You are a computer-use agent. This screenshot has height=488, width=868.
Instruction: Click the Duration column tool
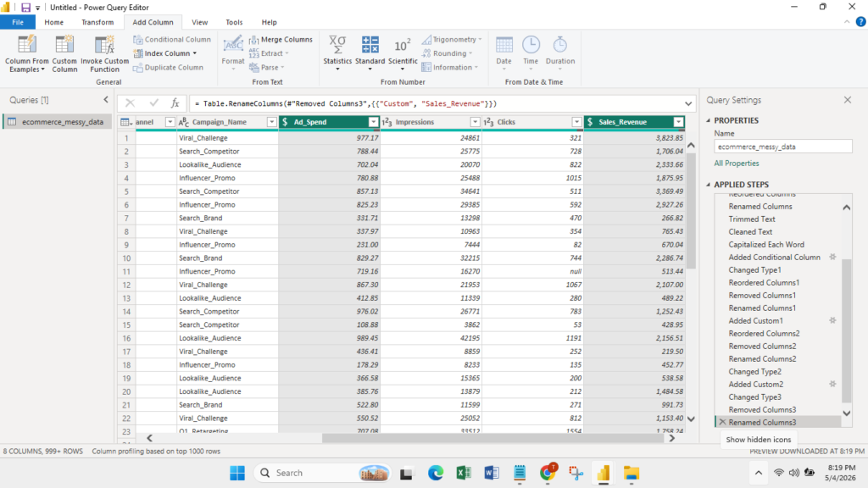point(560,53)
